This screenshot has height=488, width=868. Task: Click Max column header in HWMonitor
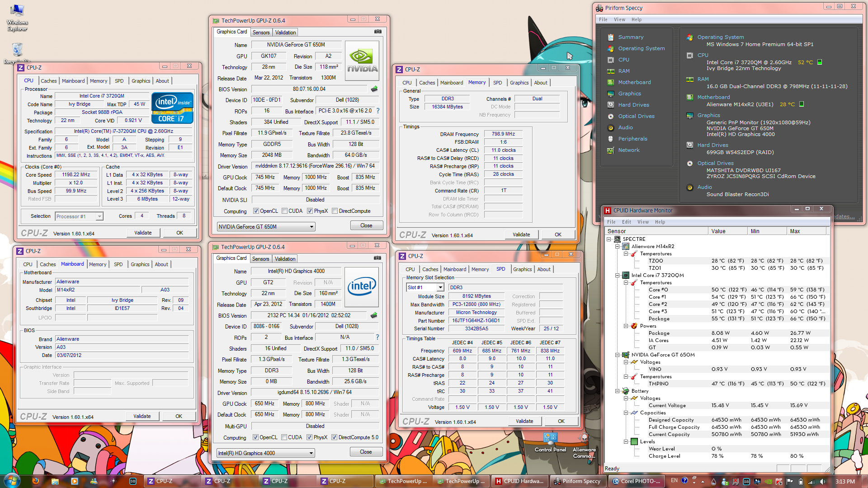coord(806,231)
